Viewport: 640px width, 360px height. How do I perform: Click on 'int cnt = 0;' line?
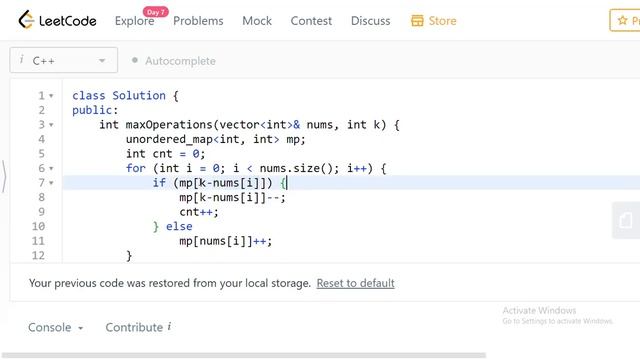tap(165, 154)
